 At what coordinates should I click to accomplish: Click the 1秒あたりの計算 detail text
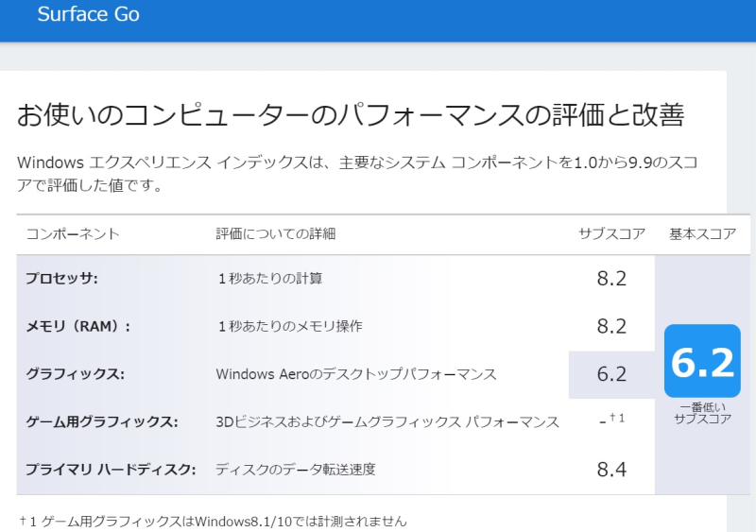coord(269,279)
